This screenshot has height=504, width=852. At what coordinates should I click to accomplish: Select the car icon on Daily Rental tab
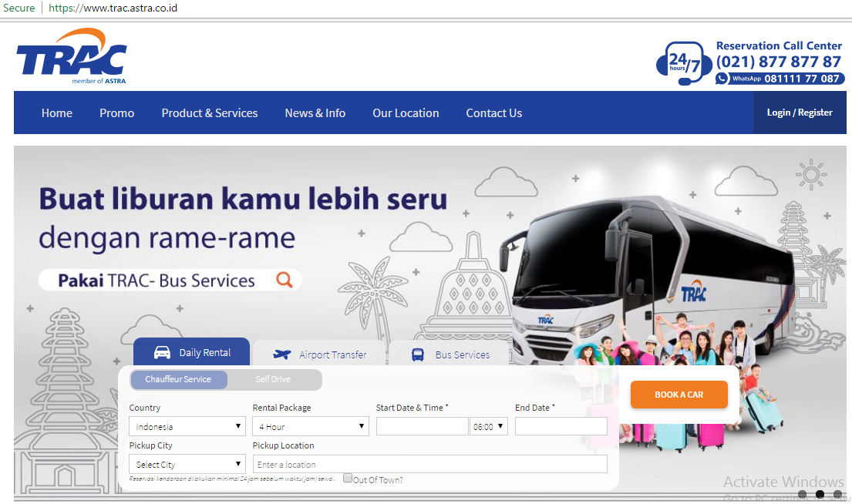pyautogui.click(x=163, y=351)
